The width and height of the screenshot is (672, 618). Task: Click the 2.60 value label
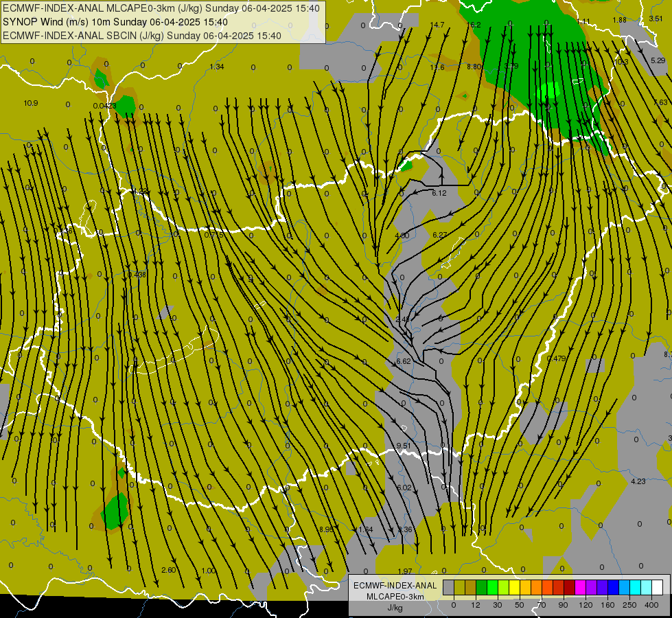point(168,570)
